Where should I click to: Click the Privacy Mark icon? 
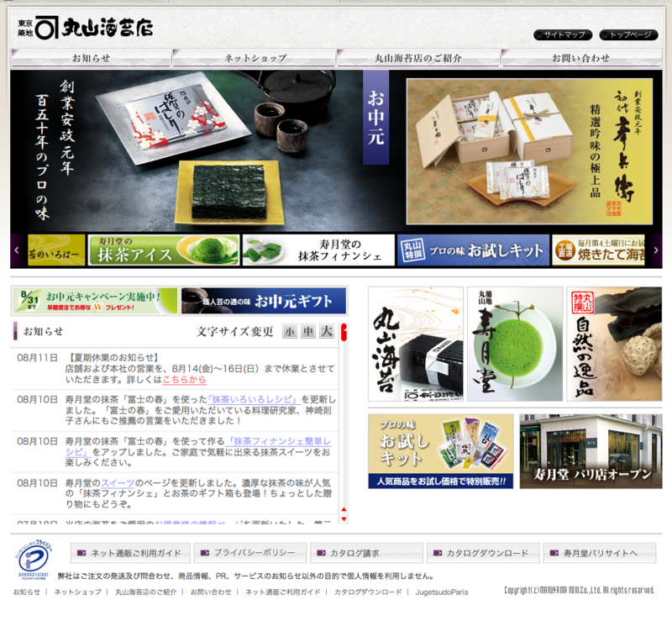pyautogui.click(x=34, y=560)
